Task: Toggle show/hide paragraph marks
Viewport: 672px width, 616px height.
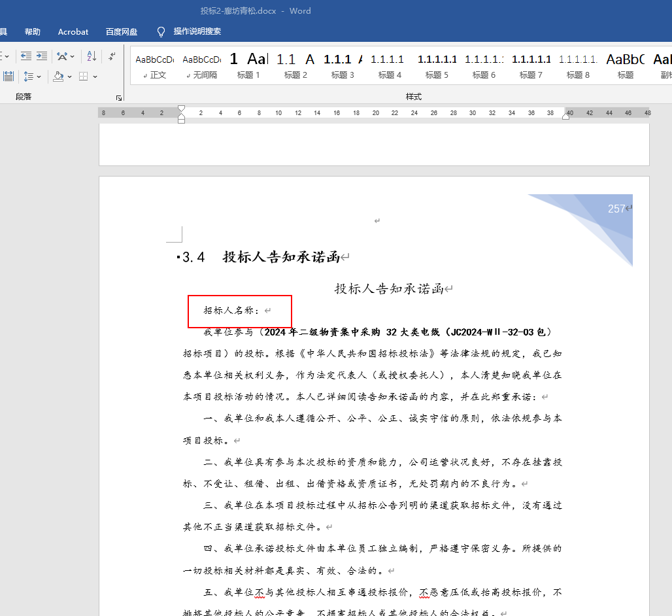Action: (112, 56)
